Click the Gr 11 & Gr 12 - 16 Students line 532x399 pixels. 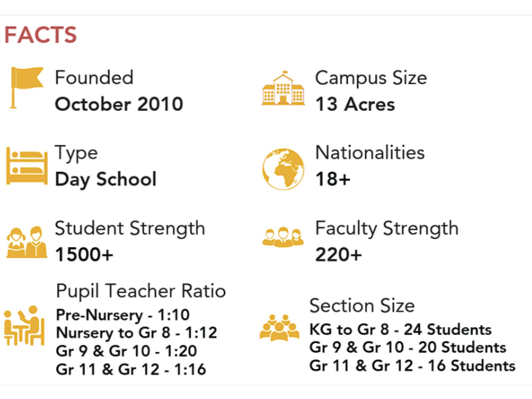pyautogui.click(x=412, y=366)
